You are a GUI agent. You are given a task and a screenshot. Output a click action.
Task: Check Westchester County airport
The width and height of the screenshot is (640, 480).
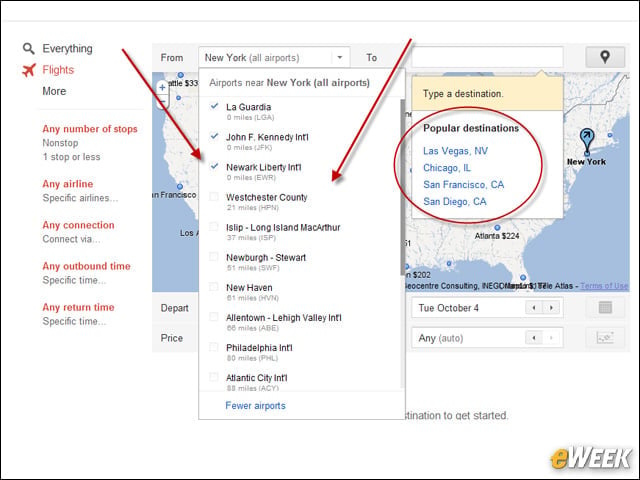pyautogui.click(x=213, y=196)
